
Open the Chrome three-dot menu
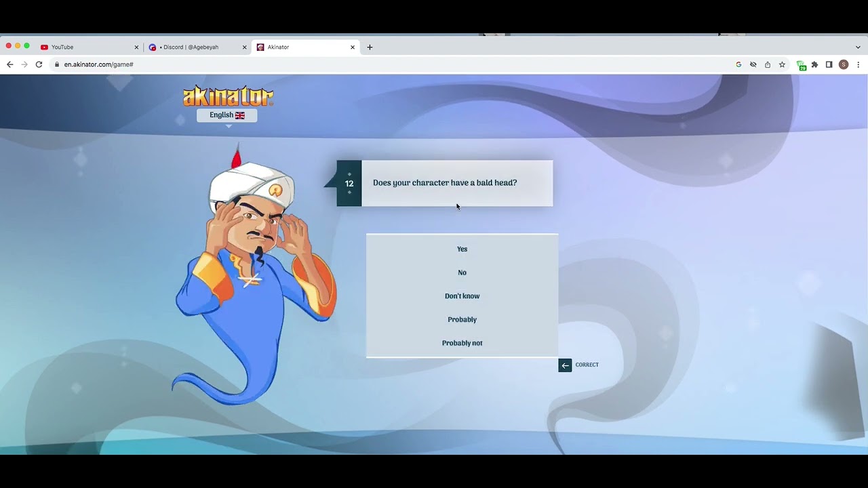859,64
